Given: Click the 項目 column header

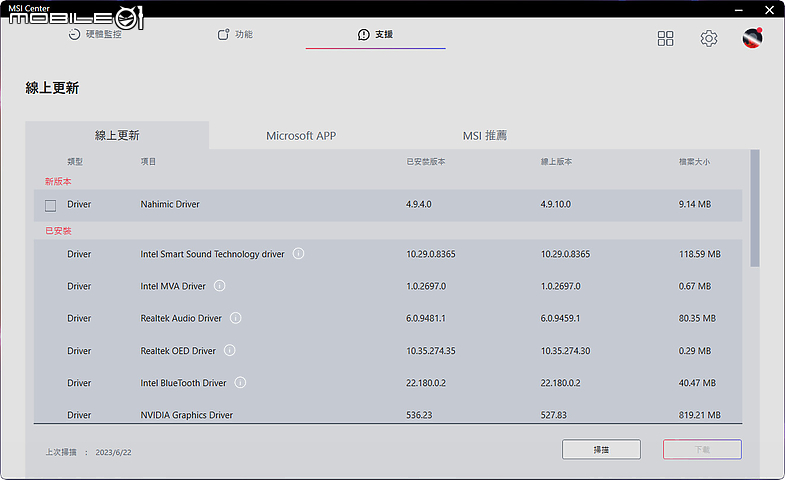Looking at the screenshot, I should (x=148, y=162).
